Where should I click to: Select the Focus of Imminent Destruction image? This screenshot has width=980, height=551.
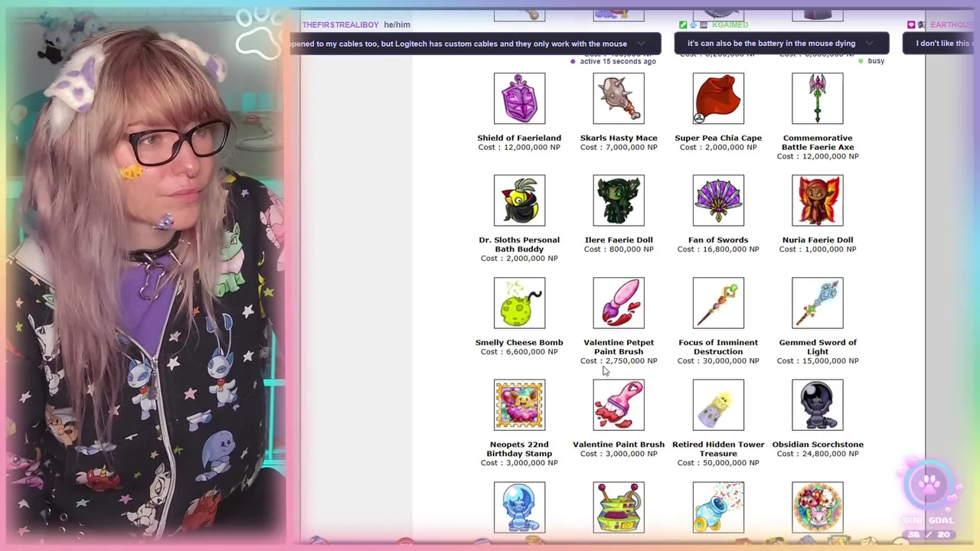click(x=718, y=303)
